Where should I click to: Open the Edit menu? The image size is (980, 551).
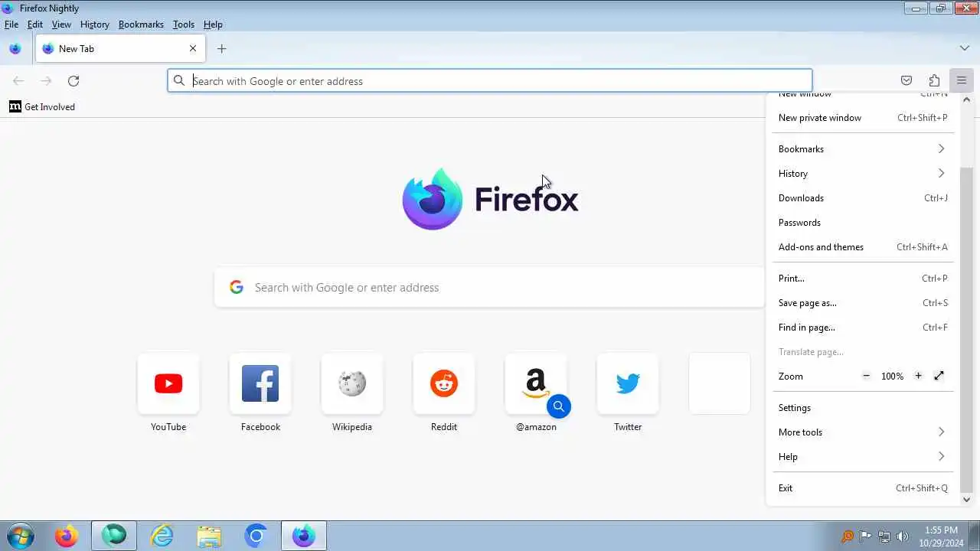click(x=35, y=24)
